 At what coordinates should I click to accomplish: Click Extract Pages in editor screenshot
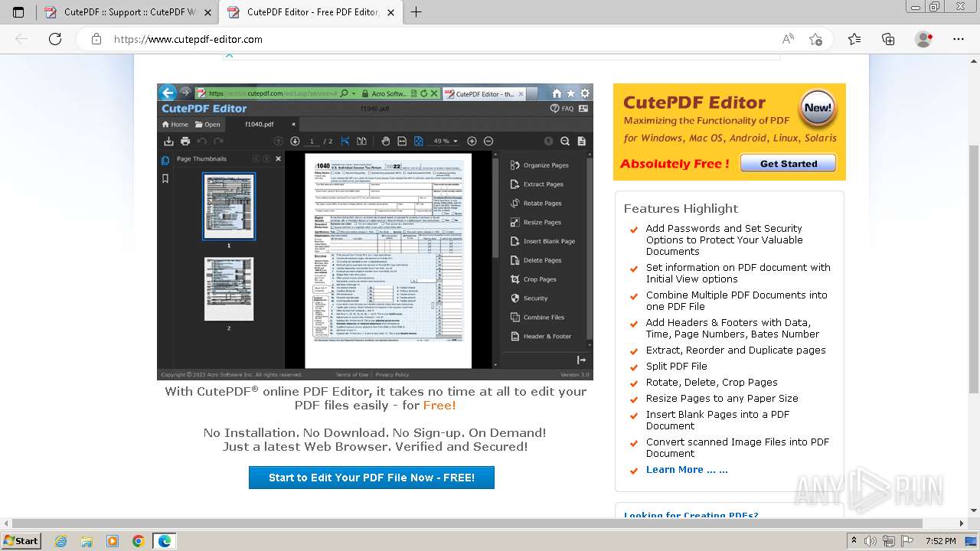[537, 184]
